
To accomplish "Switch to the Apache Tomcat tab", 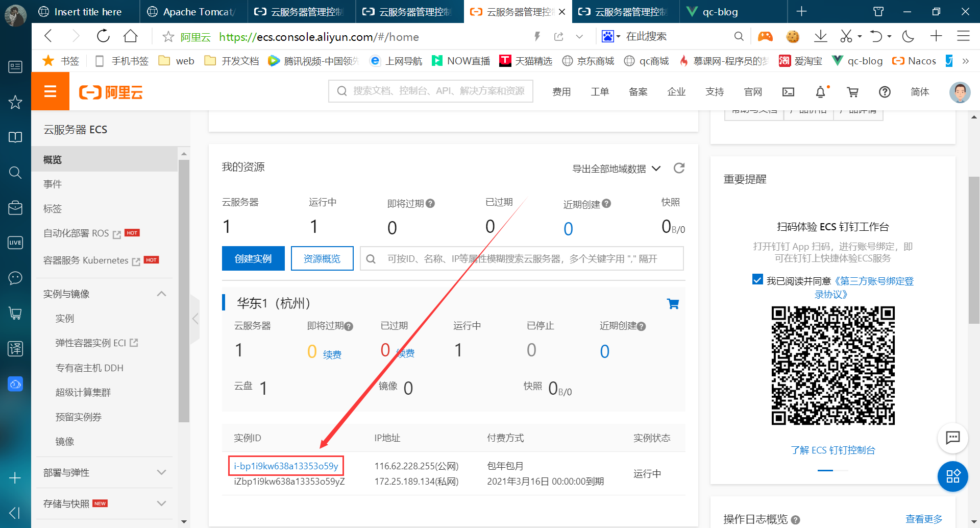I will pyautogui.click(x=193, y=12).
